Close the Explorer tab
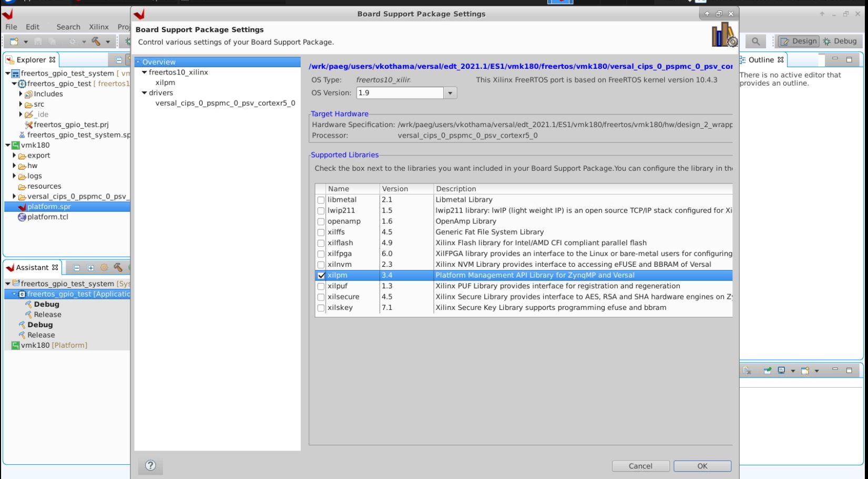 pos(52,60)
